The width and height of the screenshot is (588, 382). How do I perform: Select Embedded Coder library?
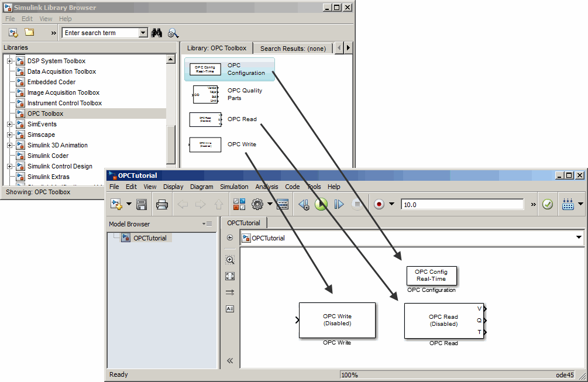tap(51, 82)
